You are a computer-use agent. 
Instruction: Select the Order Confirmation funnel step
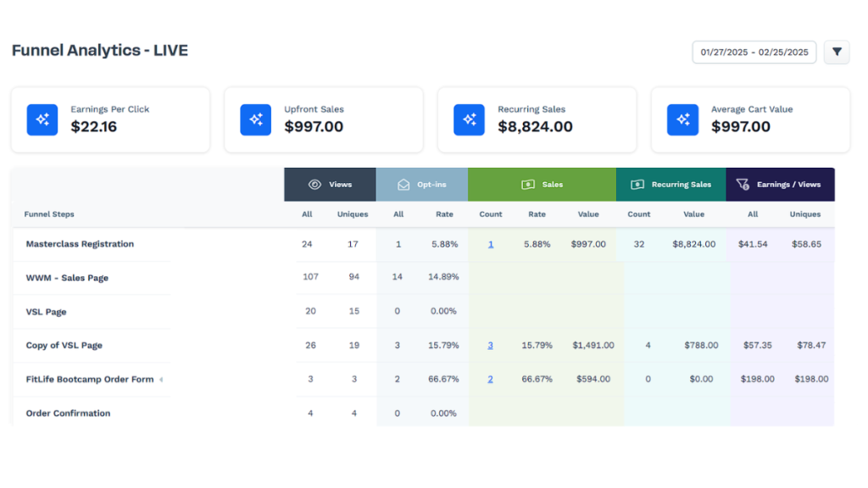(x=68, y=413)
